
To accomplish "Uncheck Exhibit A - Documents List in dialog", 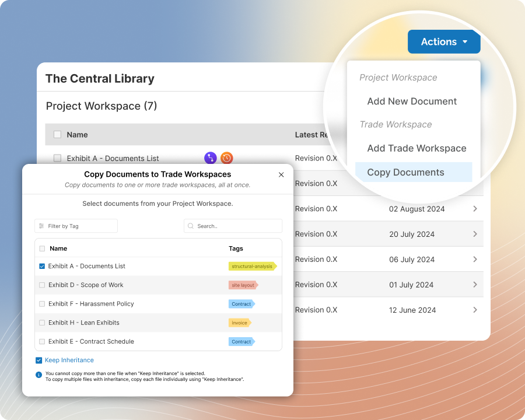I will pyautogui.click(x=42, y=266).
